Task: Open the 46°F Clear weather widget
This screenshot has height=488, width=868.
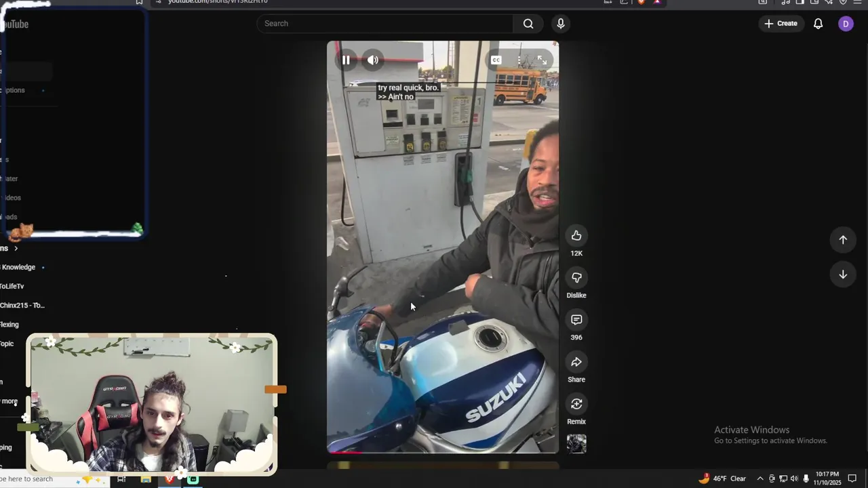Action: pyautogui.click(x=722, y=479)
